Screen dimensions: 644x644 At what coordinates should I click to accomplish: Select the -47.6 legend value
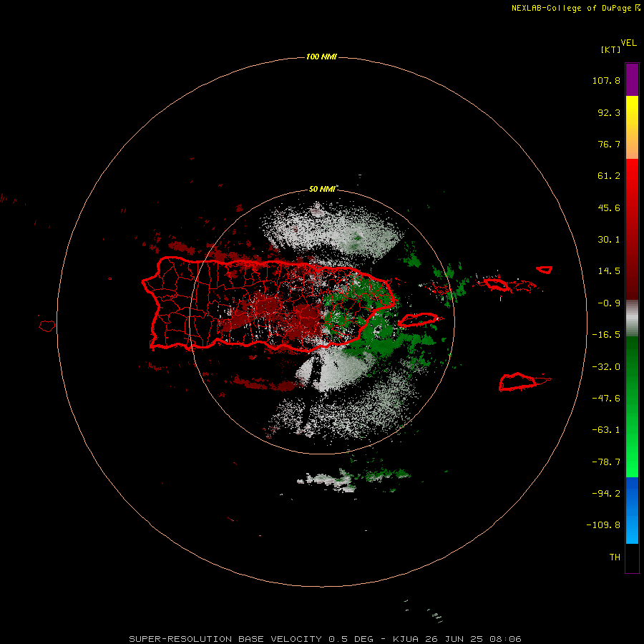pyautogui.click(x=606, y=399)
